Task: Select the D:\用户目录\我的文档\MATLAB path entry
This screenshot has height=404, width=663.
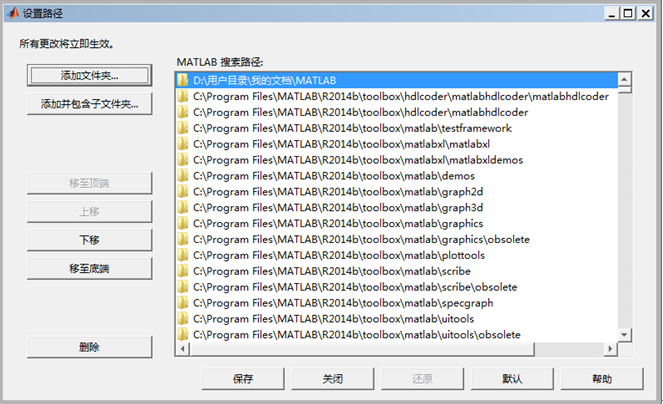Action: [397, 80]
